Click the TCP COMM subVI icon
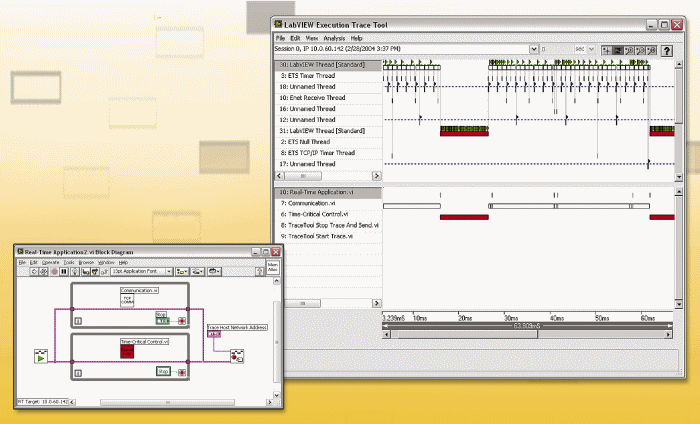Viewport: 700px width, 424px height. 127,300
